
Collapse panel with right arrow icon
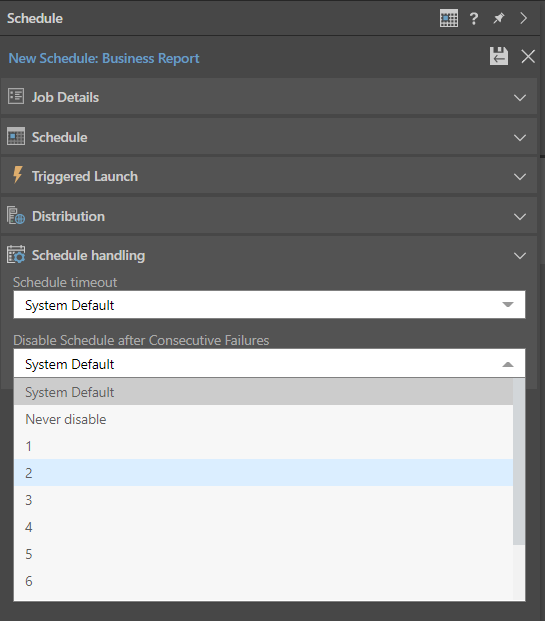coord(524,18)
